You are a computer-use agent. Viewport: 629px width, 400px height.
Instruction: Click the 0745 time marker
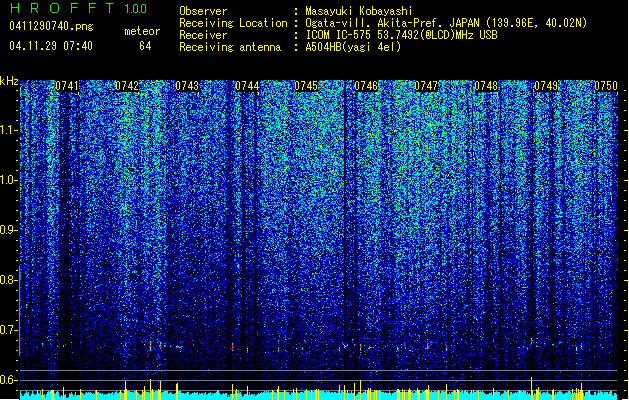point(306,86)
